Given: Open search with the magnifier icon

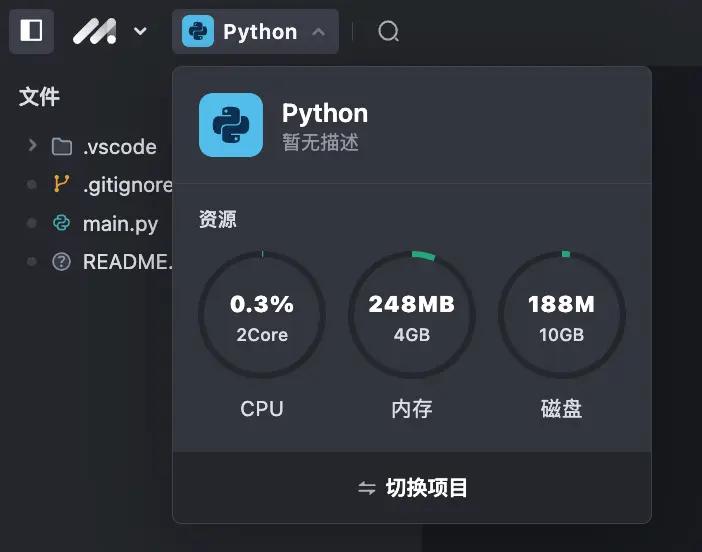Looking at the screenshot, I should pos(388,32).
